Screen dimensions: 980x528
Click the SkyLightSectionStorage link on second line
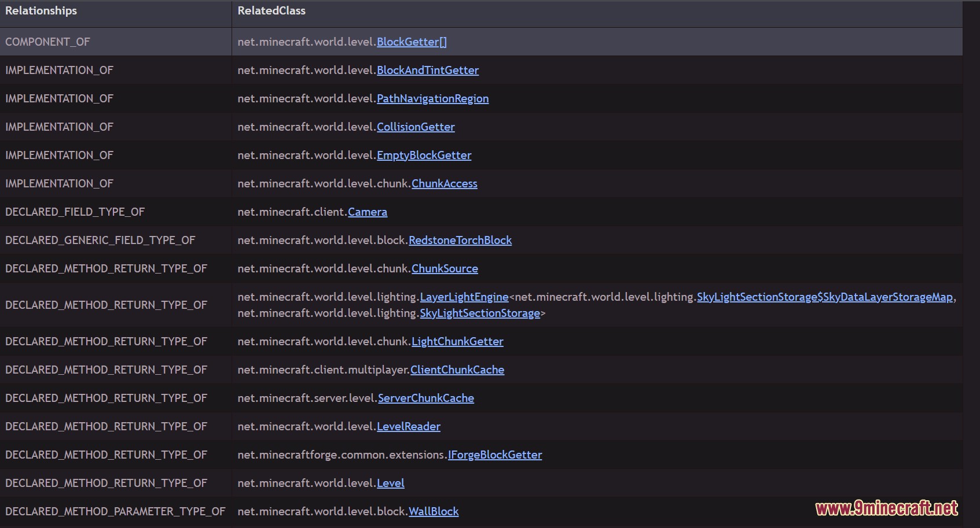click(479, 313)
